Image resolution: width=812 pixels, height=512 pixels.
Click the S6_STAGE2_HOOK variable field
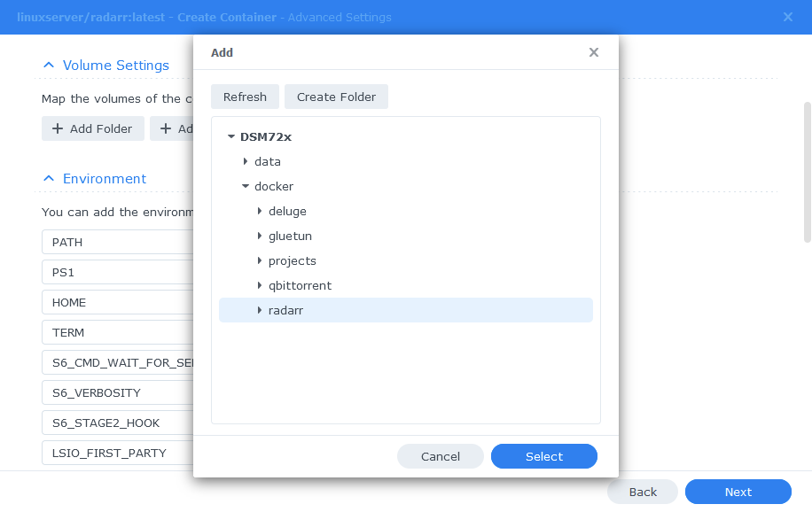click(118, 423)
